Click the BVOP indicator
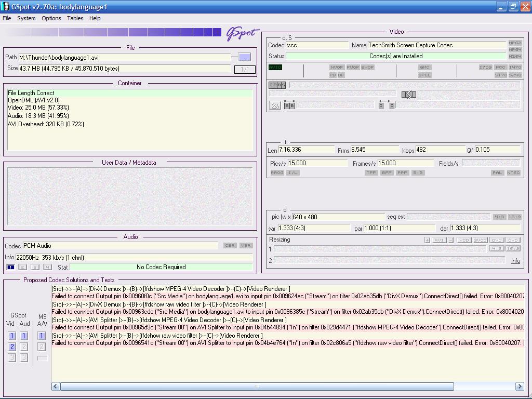532x399 pixels. tap(367, 67)
